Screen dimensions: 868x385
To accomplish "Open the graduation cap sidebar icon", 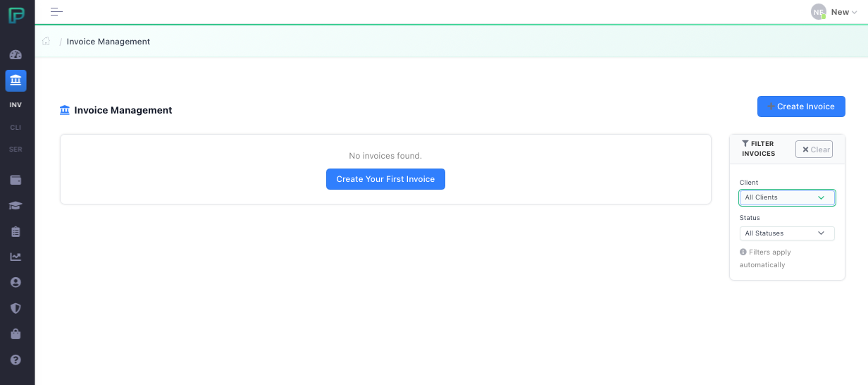I will click(15, 206).
